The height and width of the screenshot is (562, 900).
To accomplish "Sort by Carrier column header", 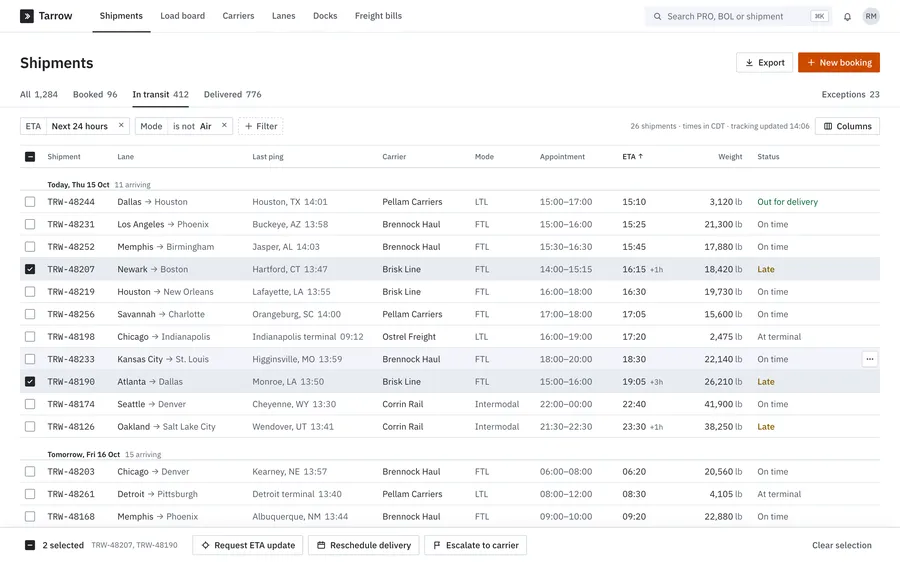I will coord(394,157).
